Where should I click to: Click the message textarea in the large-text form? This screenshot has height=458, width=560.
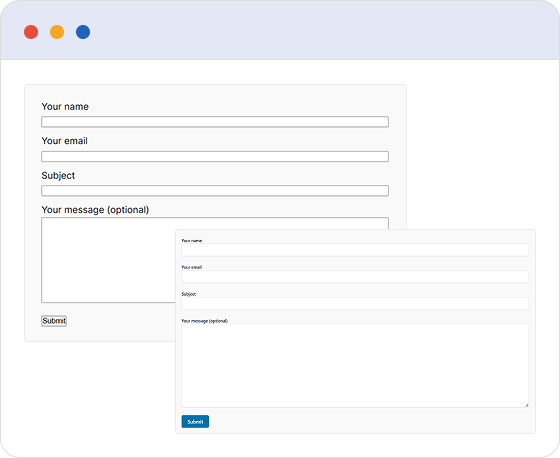click(x=108, y=260)
